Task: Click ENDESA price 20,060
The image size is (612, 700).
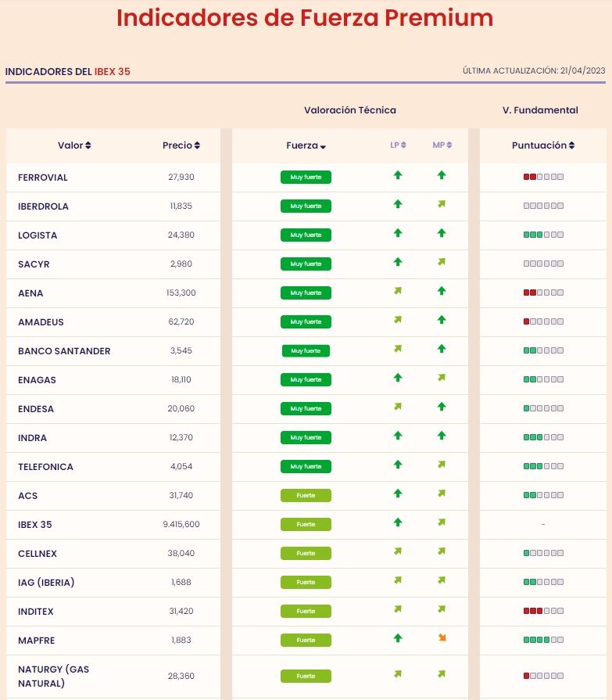Action: coord(181,408)
